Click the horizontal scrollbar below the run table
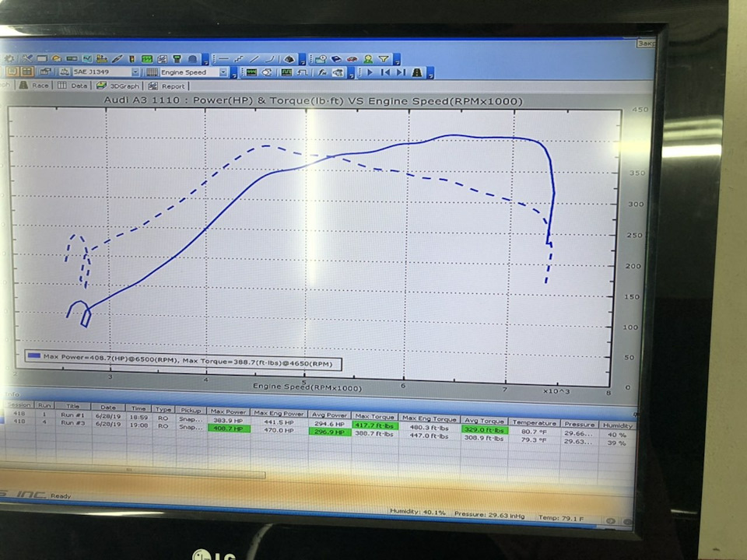747x560 pixels. click(x=132, y=472)
